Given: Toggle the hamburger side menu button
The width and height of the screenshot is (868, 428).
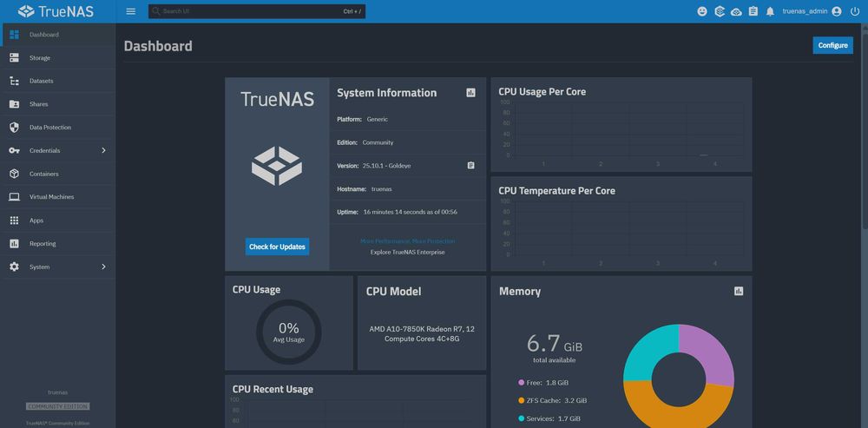Looking at the screenshot, I should (x=131, y=11).
